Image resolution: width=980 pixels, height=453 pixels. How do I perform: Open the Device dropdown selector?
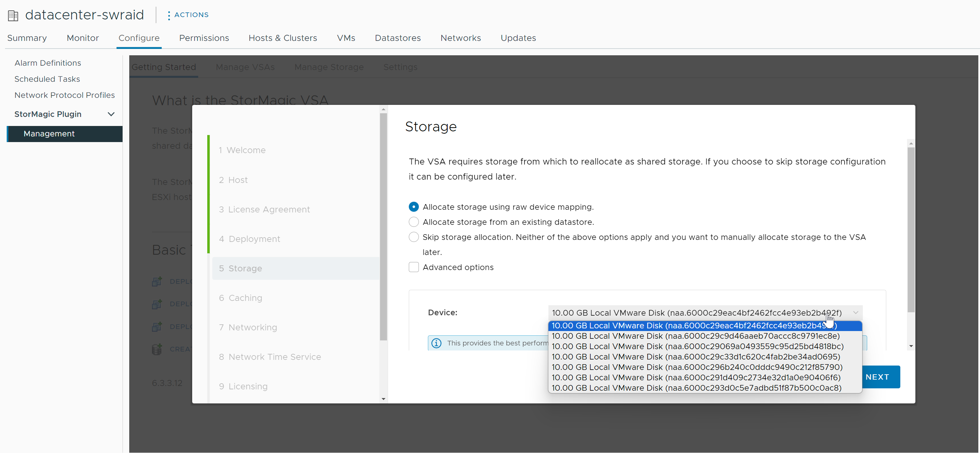(705, 313)
